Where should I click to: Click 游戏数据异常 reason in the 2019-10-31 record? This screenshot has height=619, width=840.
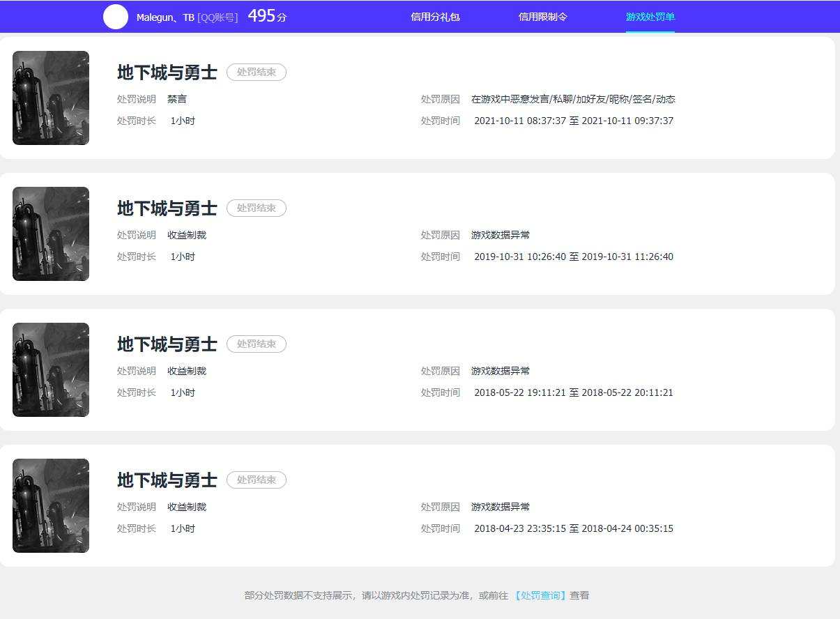click(x=501, y=235)
